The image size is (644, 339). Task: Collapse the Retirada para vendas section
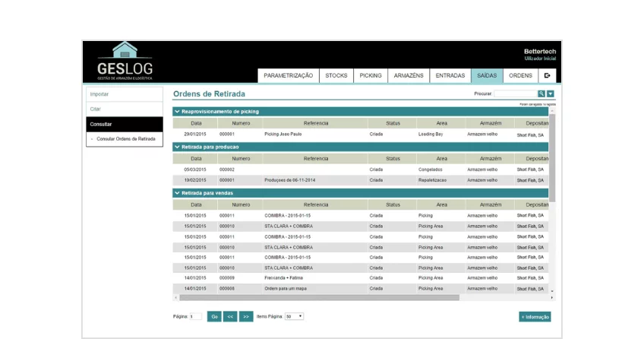click(177, 193)
